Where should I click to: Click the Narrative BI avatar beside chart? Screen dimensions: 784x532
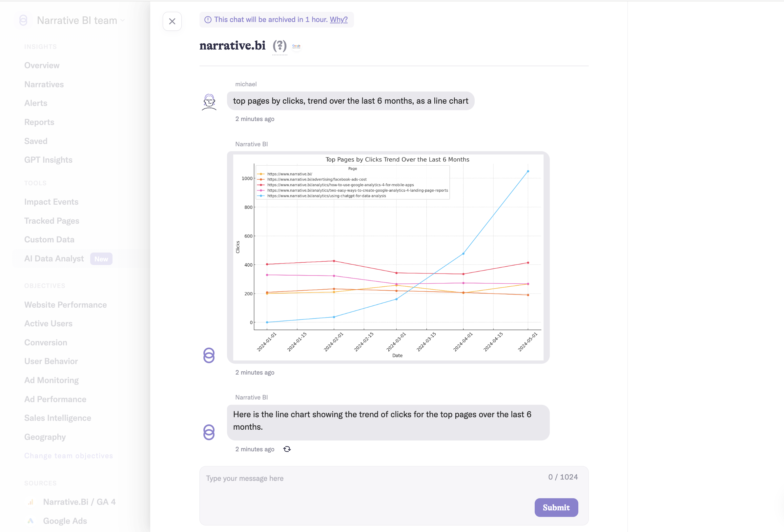(209, 355)
